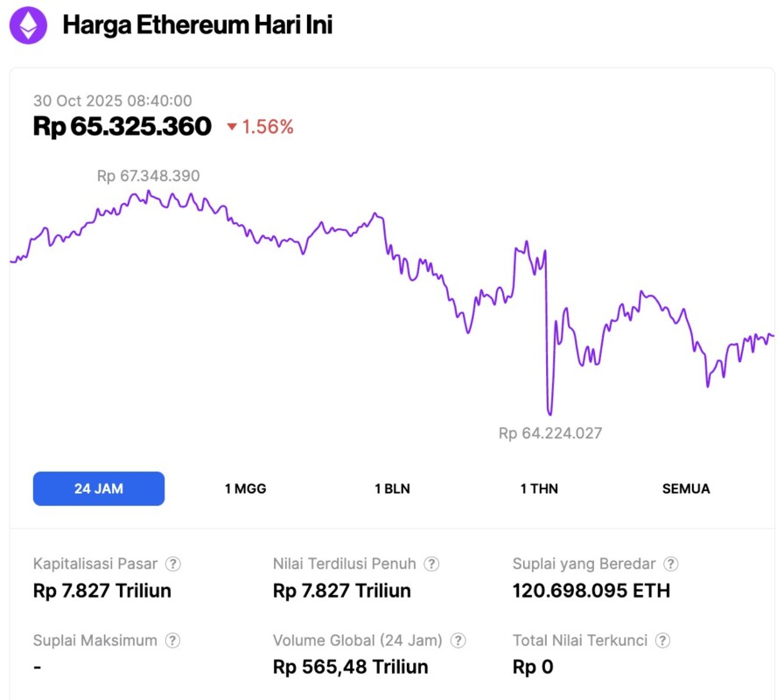777x700 pixels.
Task: Select the 24 JAM time range tab
Action: tap(98, 488)
